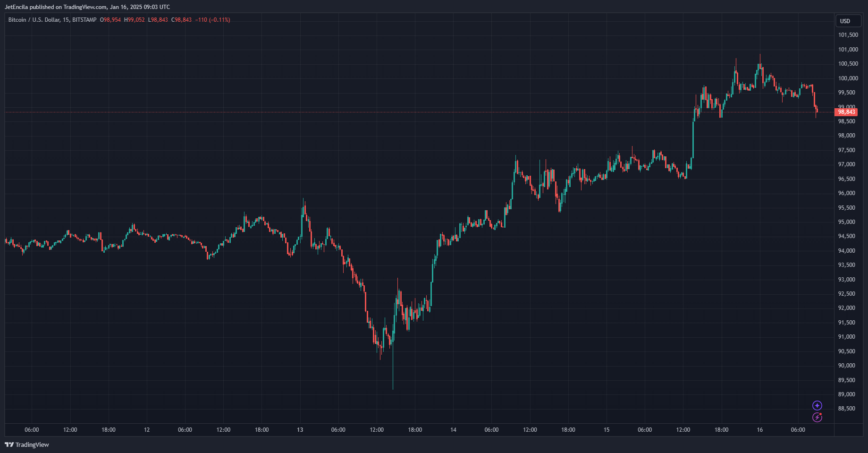Click the 96,500 price axis label
The image size is (868, 453).
click(847, 179)
